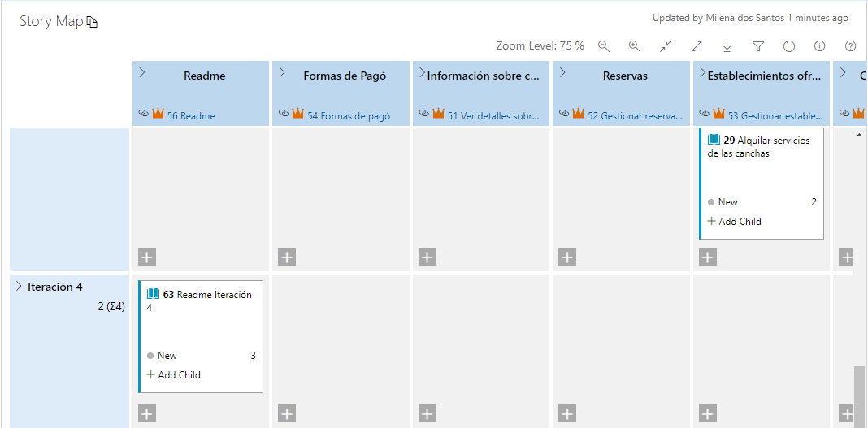The height and width of the screenshot is (428, 868).
Task: Open the 56 Readme link
Action: 191,116
